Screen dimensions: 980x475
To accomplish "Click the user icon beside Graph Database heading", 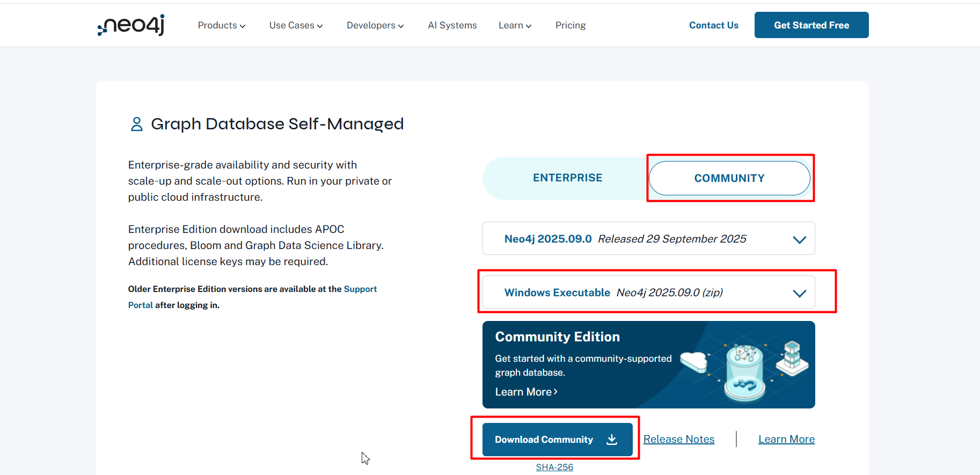I will click(x=137, y=124).
